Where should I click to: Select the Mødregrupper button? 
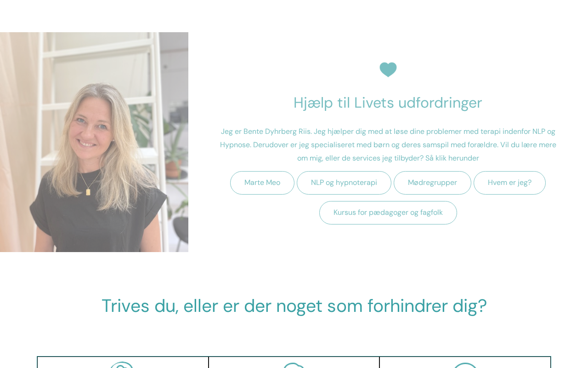[x=432, y=183]
